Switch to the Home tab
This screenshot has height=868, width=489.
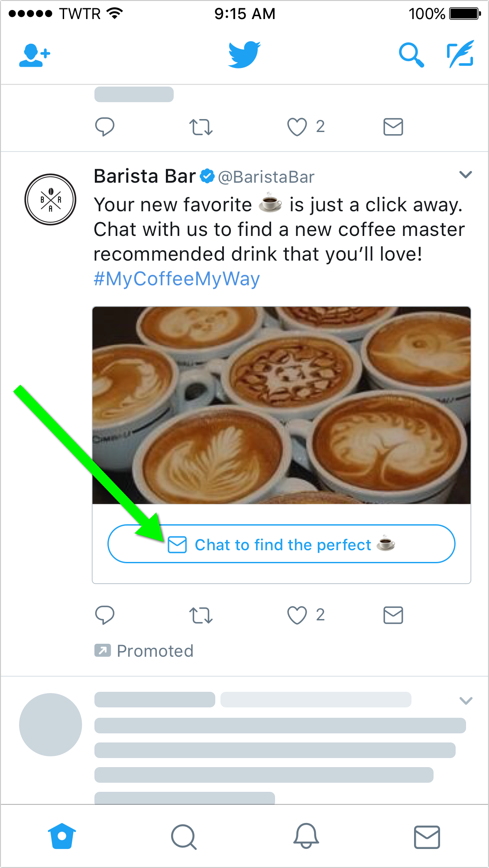click(x=62, y=836)
